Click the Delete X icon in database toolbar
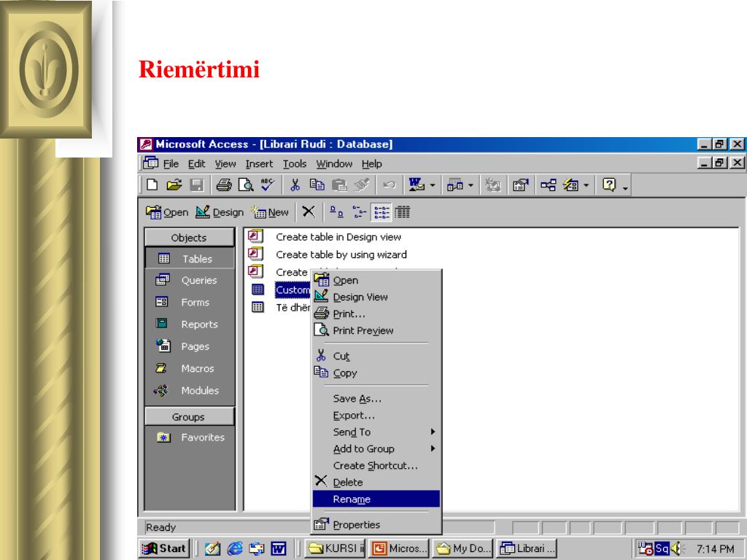Screen dimensions: 747x560 [309, 211]
